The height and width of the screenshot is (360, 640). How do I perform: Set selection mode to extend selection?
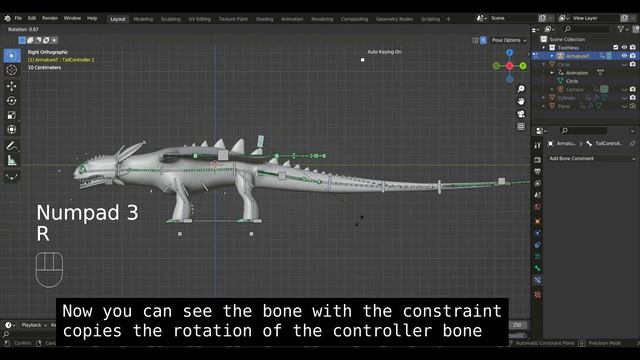[x=30, y=40]
